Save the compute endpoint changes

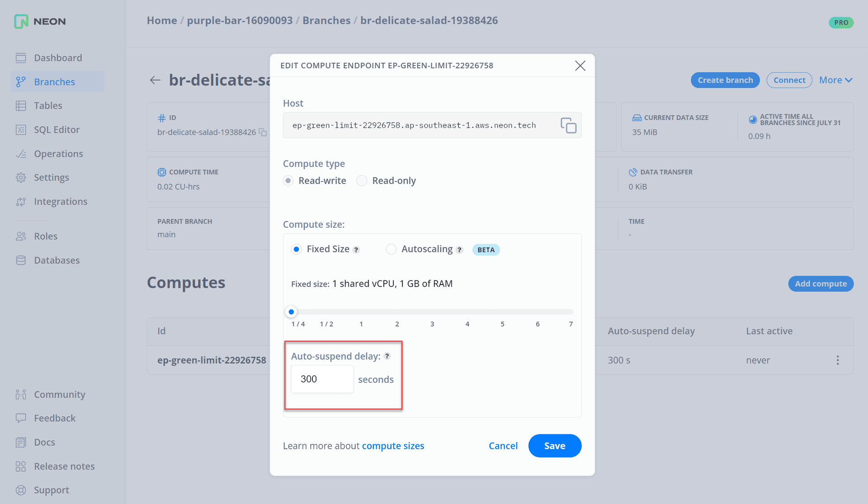[x=554, y=446]
